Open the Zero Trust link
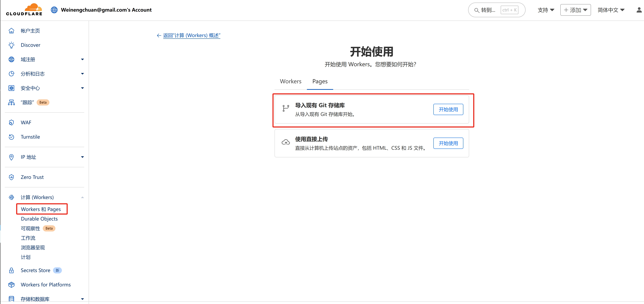644x304 pixels. click(32, 177)
